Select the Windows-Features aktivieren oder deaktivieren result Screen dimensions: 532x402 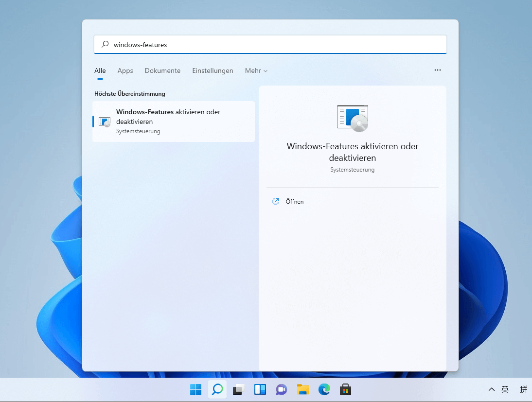[174, 122]
